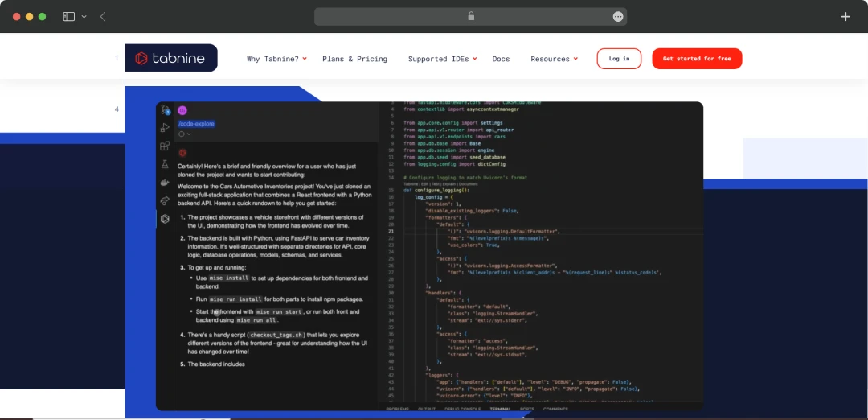Open the Live Share arrow icon
This screenshot has height=420, width=868.
pos(165,200)
